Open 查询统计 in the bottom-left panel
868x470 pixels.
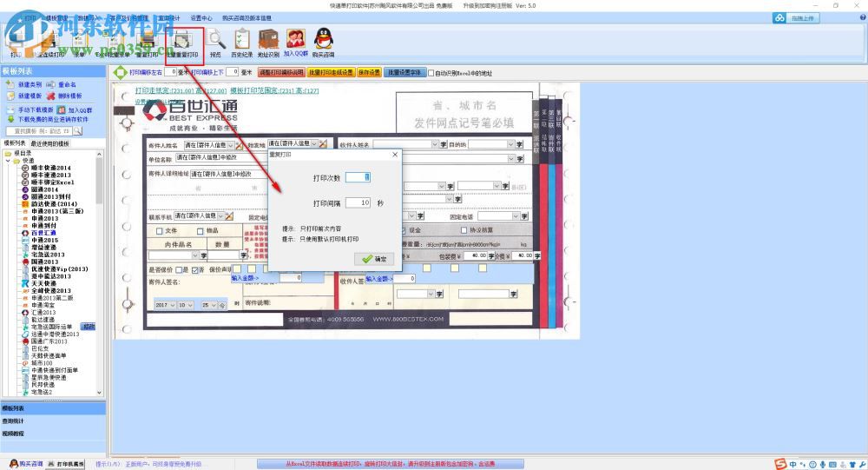tap(53, 421)
